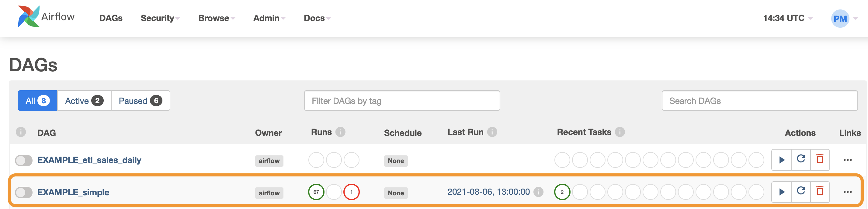Delete the EXAMPLE_etl_sales_daily DAG
This screenshot has height=209, width=868.
tap(820, 160)
